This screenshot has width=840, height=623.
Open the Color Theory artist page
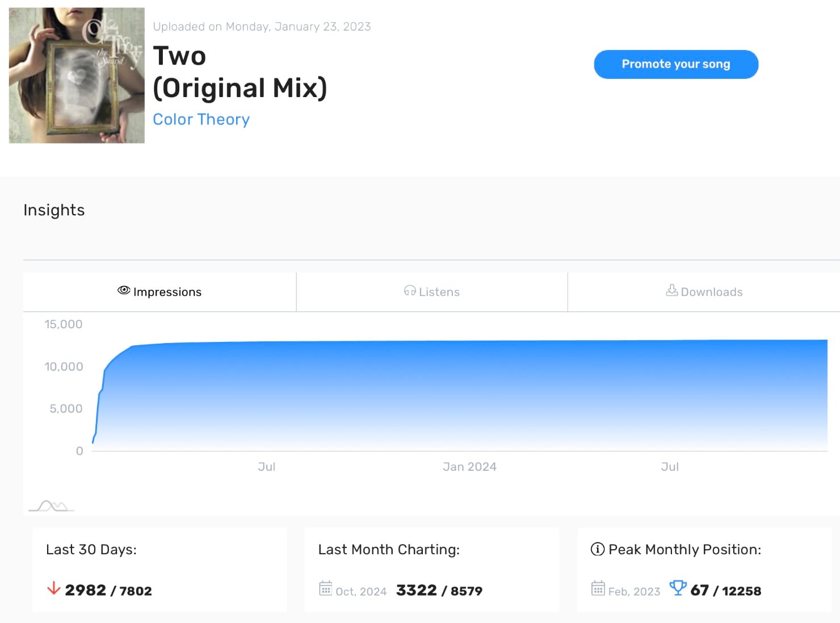coord(201,119)
